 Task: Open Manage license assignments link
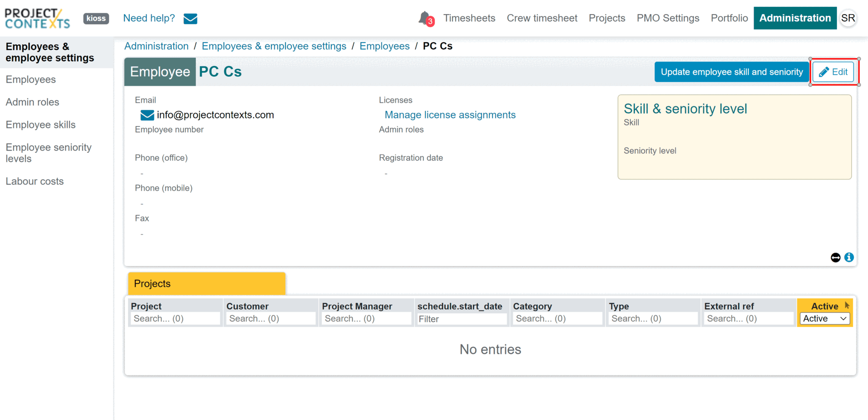click(450, 115)
